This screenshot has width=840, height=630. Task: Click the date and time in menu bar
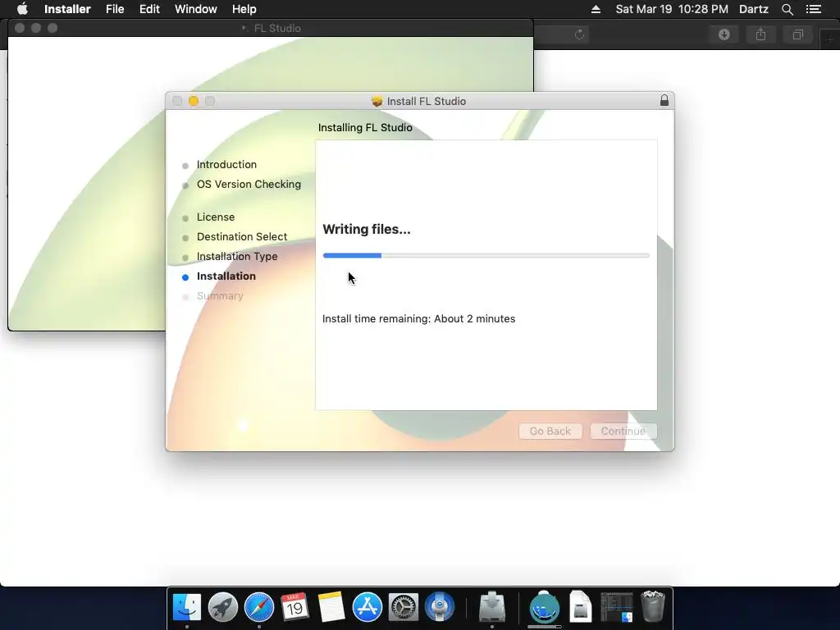pyautogui.click(x=672, y=9)
